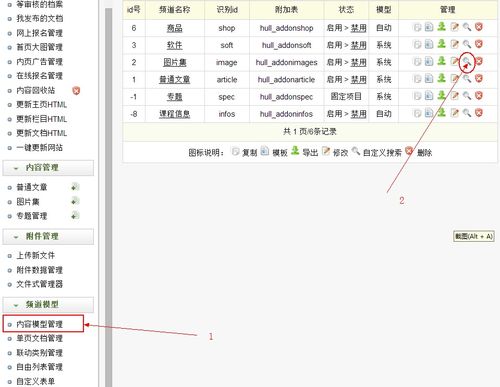Open template icon for 图片集 image row
Screen dimensions: 500x387
coord(429,61)
